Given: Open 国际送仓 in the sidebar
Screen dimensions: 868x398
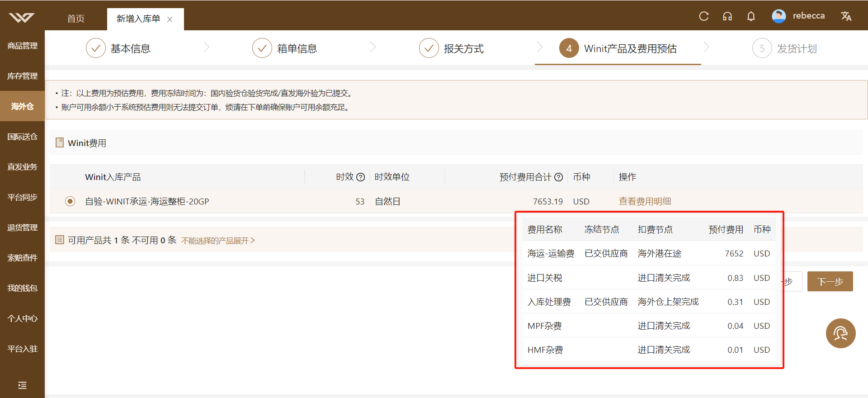Looking at the screenshot, I should click(22, 137).
